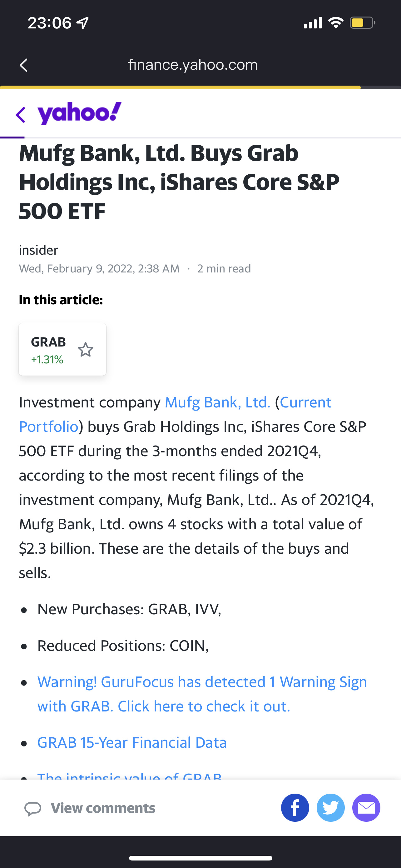Open View comments section

(103, 808)
